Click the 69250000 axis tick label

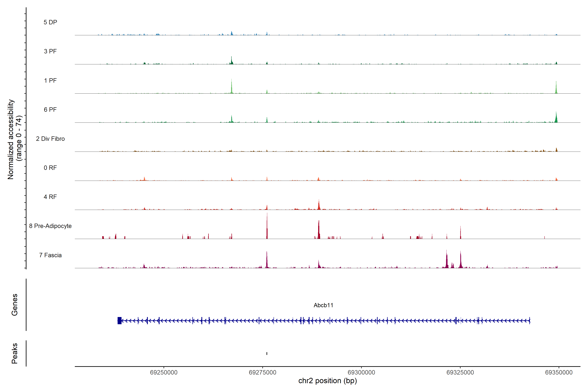(x=164, y=372)
